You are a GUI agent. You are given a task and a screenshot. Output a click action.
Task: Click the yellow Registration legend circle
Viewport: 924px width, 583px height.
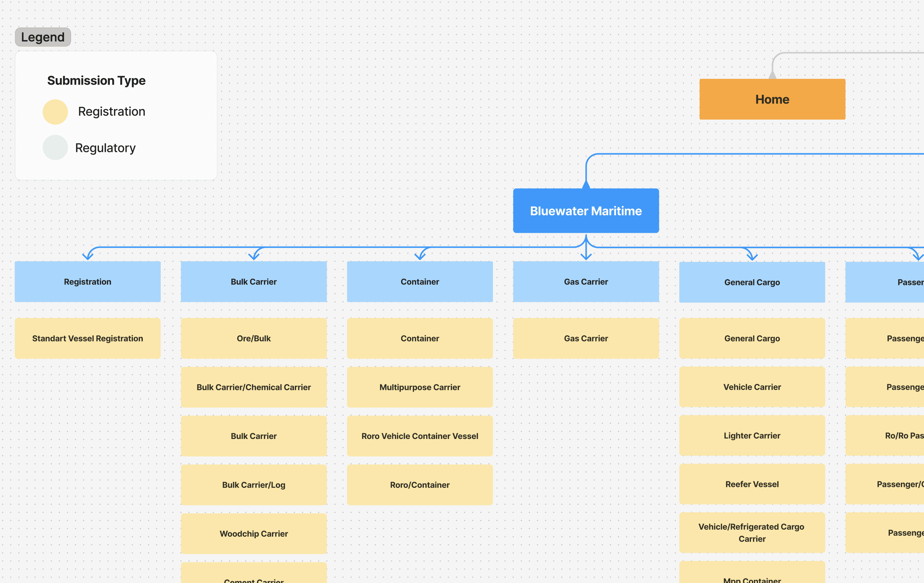[x=55, y=112]
